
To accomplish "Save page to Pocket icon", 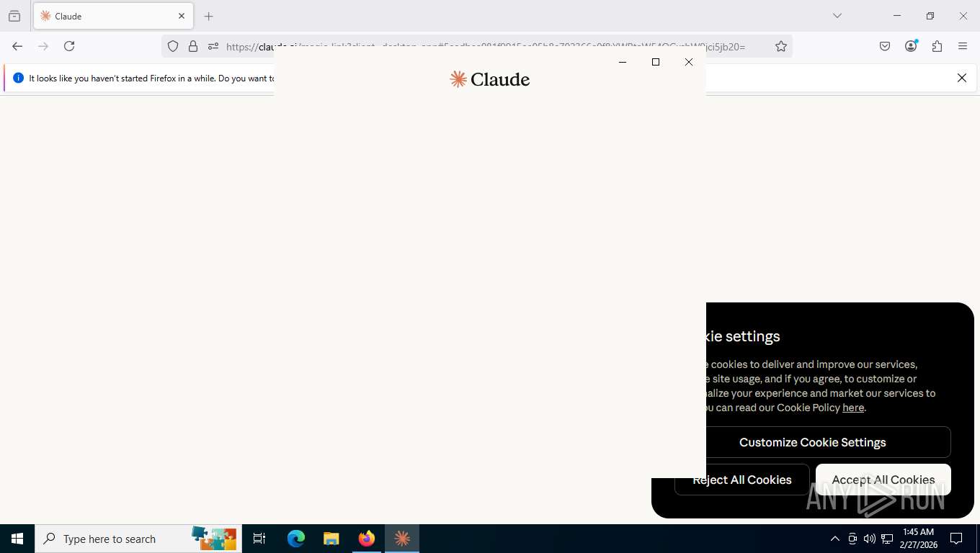I will 885,46.
